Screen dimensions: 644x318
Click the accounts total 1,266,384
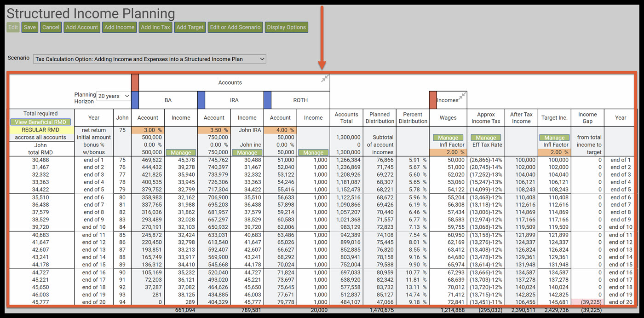(x=348, y=160)
